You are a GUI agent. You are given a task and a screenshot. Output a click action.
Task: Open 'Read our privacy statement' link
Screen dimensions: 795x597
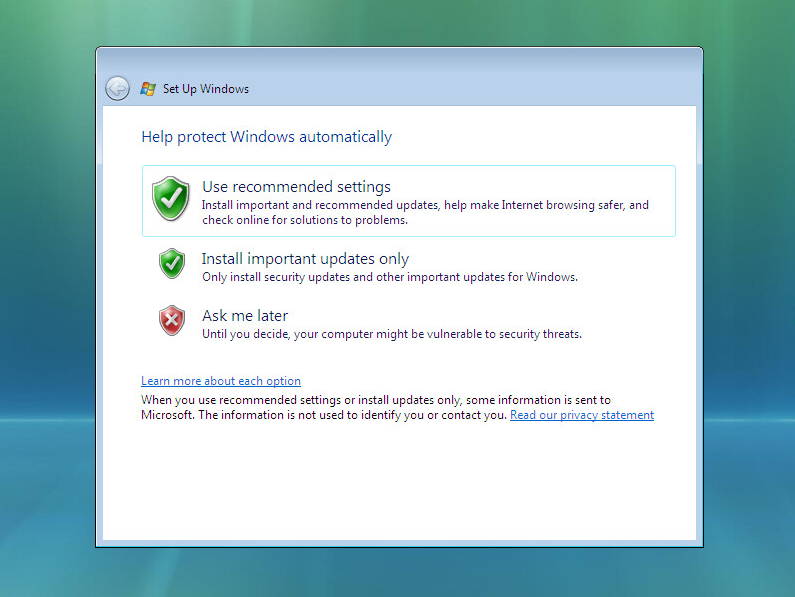582,415
